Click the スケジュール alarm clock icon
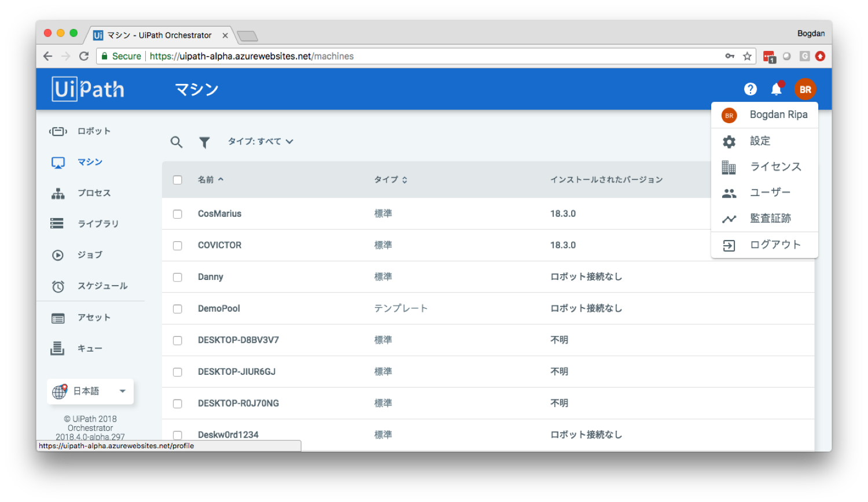The height and width of the screenshot is (502, 868). tap(58, 286)
